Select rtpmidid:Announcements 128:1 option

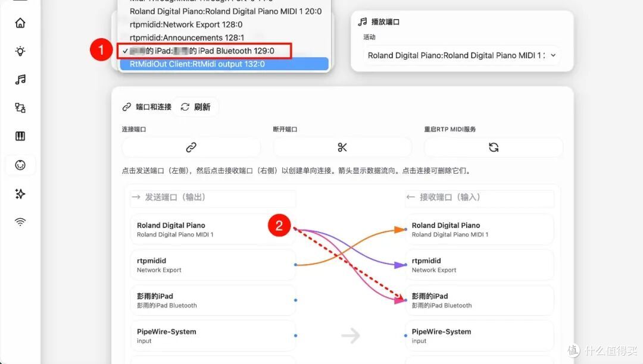pyautogui.click(x=224, y=37)
